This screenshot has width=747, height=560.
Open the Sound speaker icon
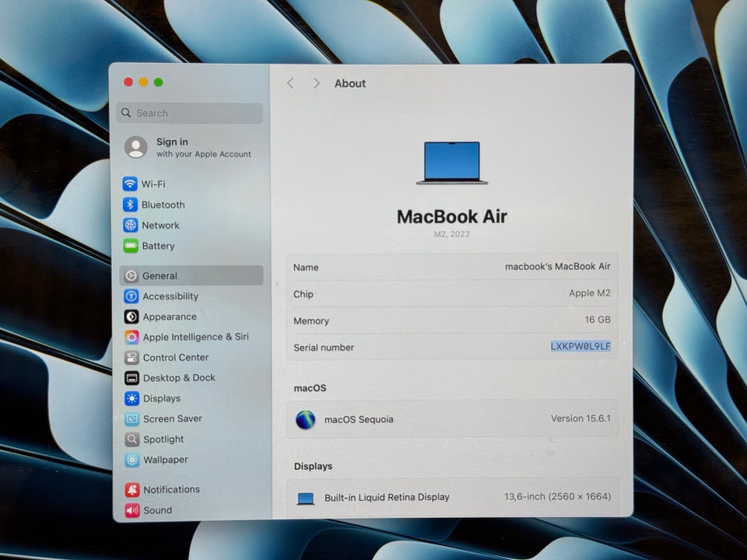(x=132, y=510)
